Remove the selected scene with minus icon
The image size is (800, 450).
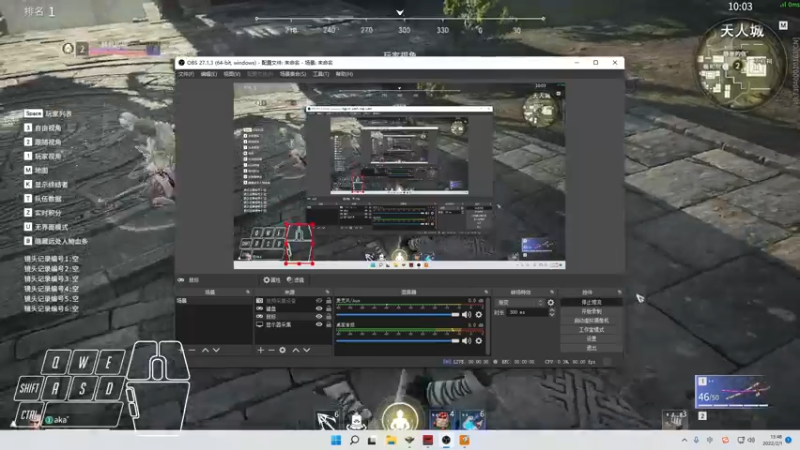(192, 350)
